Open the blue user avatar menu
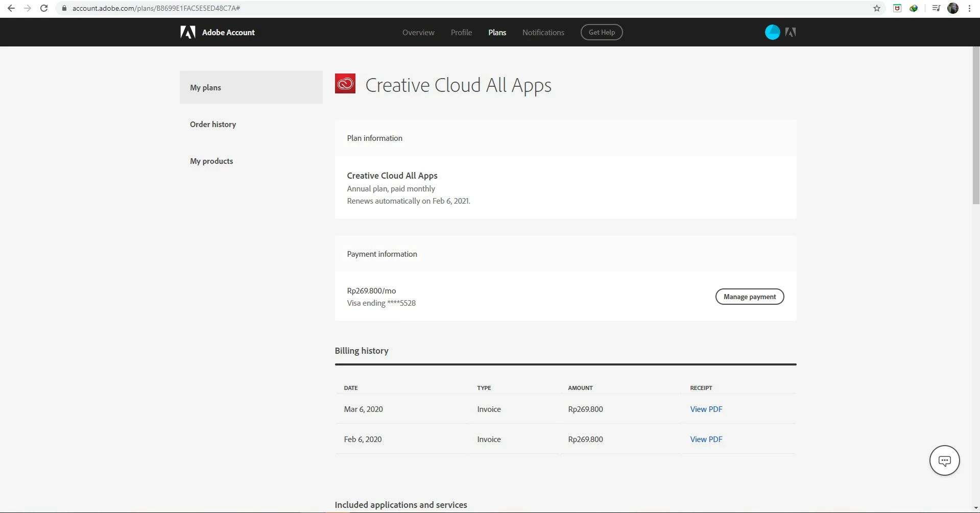This screenshot has height=513, width=980. (772, 32)
